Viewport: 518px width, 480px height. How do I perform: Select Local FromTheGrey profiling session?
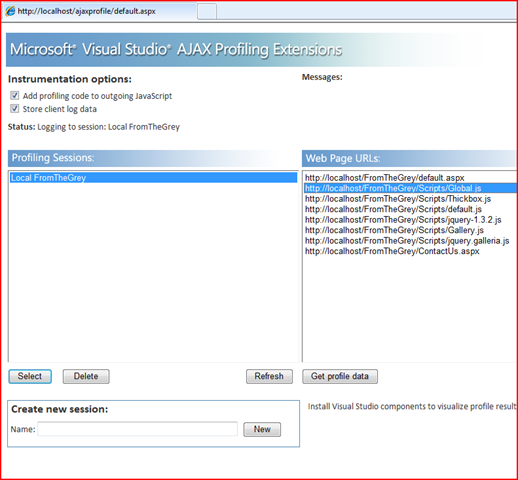[153, 178]
